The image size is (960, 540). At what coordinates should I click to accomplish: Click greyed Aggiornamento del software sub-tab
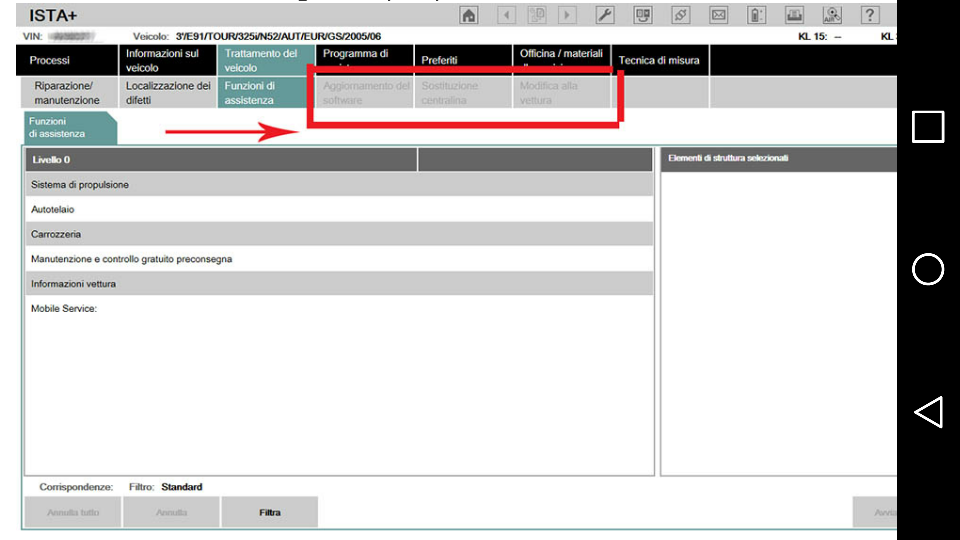(365, 92)
